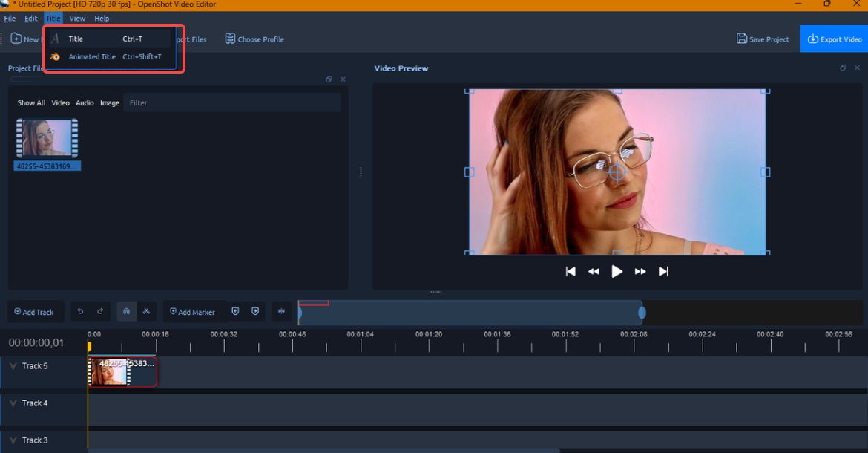The width and height of the screenshot is (868, 453).
Task: Float the Video Preview panel
Action: pos(843,68)
